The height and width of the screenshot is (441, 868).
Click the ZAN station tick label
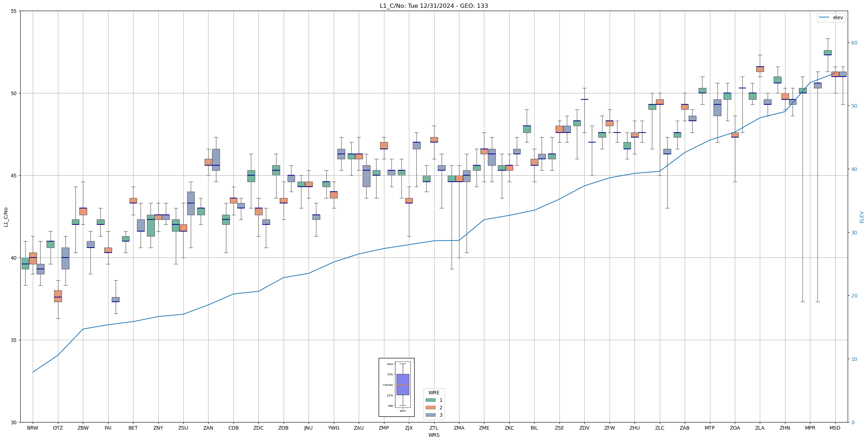coord(208,428)
